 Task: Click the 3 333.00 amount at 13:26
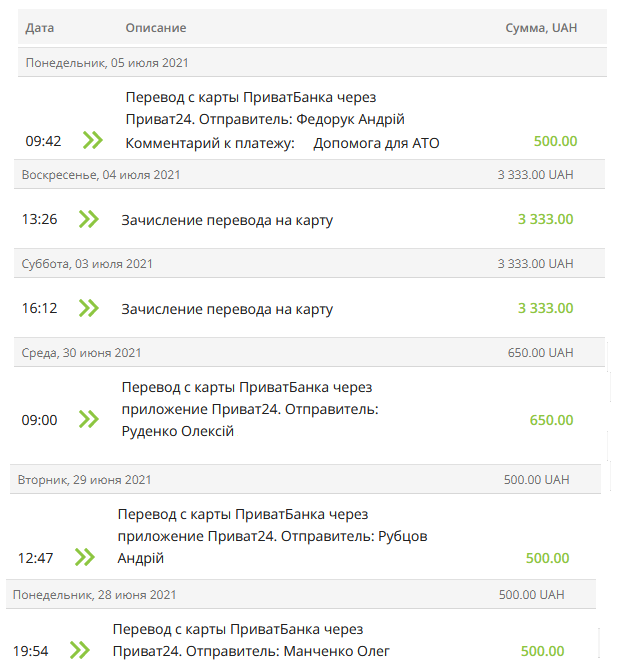(545, 219)
